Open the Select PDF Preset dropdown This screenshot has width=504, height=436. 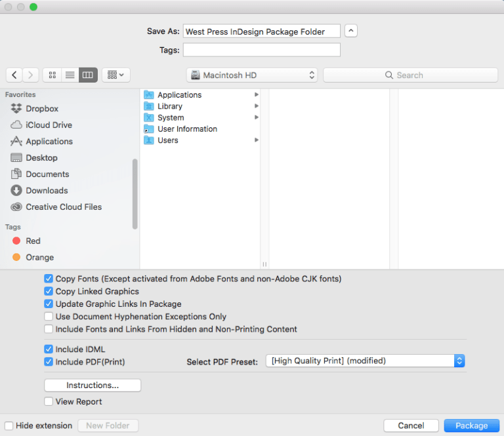pos(365,361)
